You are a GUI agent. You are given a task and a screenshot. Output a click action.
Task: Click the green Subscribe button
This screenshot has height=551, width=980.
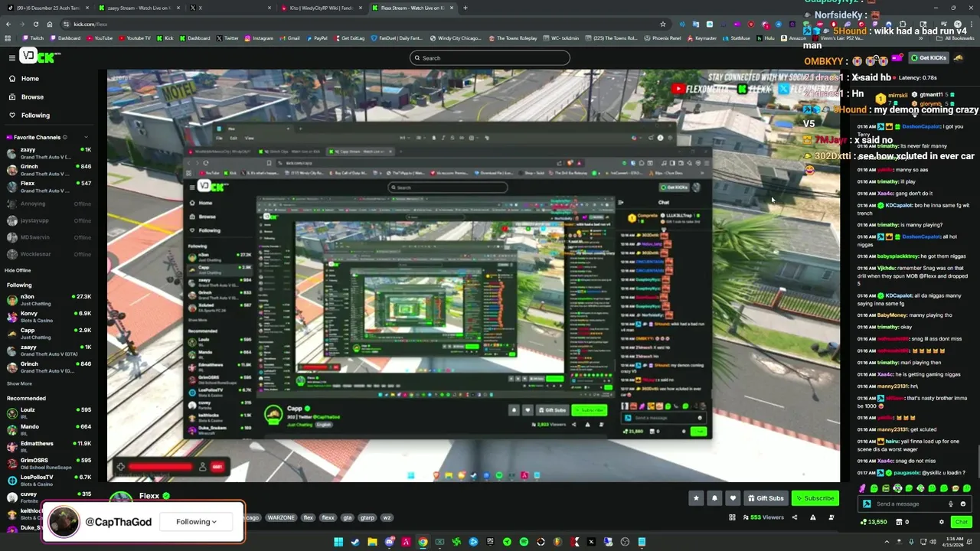click(815, 498)
